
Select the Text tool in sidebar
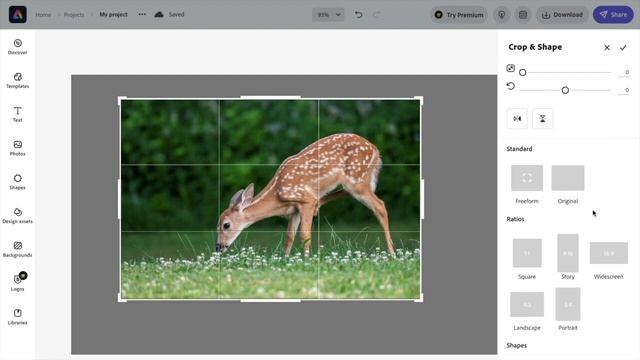18,114
